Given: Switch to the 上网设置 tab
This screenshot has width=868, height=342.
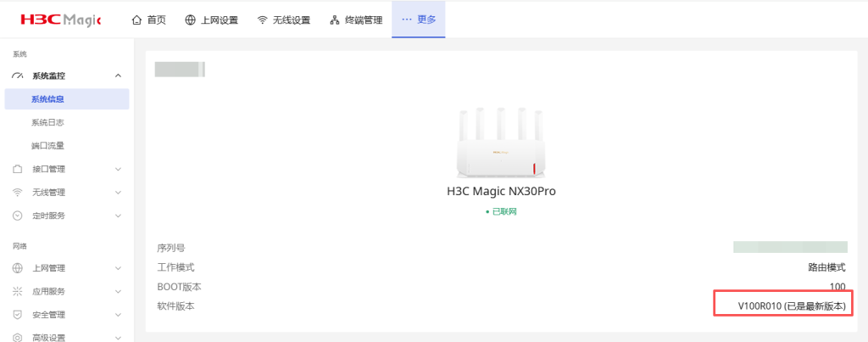Looking at the screenshot, I should coord(211,20).
